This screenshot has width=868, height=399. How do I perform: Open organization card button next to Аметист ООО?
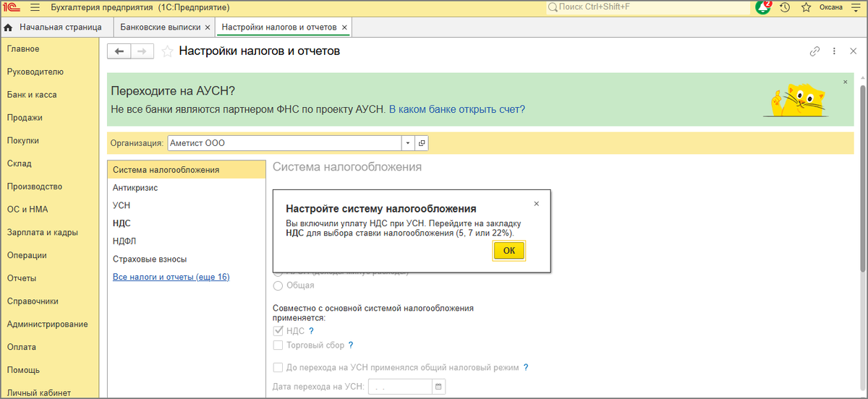[x=422, y=143]
